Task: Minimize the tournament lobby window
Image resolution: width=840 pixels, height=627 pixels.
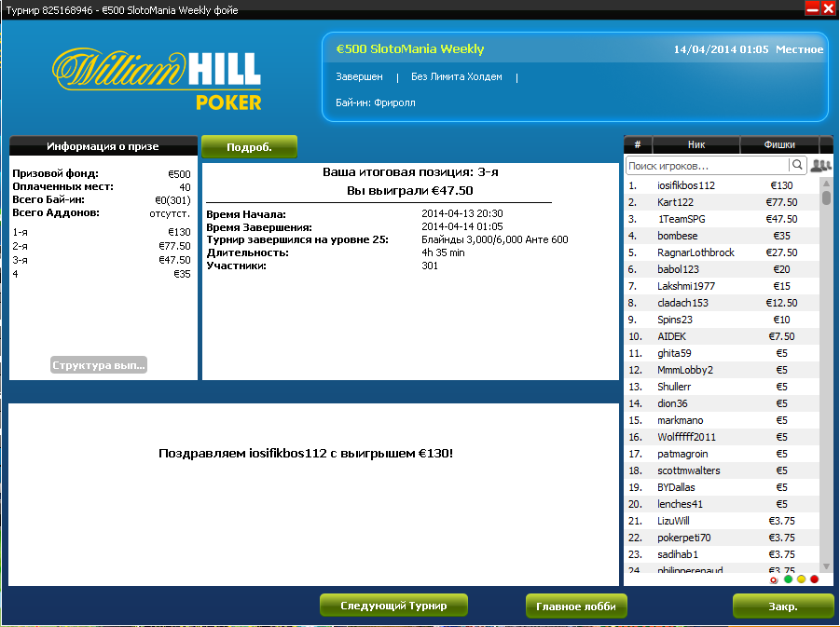Action: click(812, 8)
